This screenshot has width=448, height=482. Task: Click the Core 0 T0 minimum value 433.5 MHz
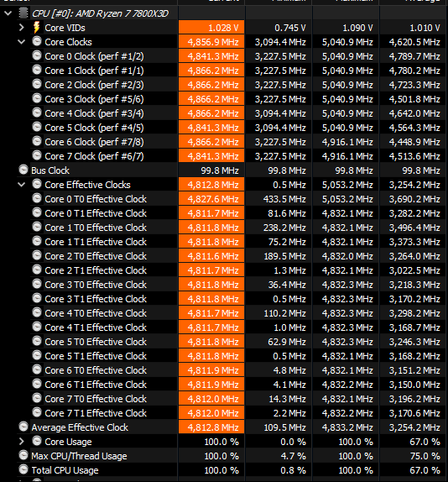(284, 199)
